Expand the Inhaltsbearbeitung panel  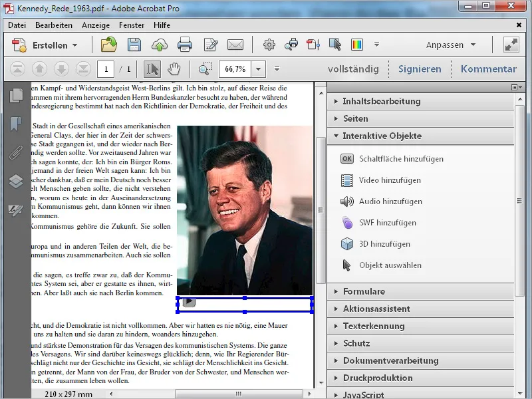[x=420, y=102]
